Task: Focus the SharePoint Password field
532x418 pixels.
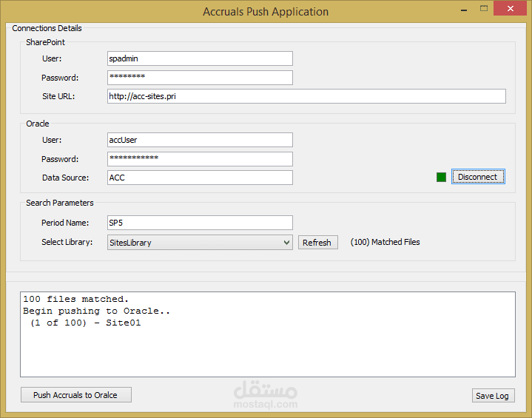Action: click(x=200, y=78)
